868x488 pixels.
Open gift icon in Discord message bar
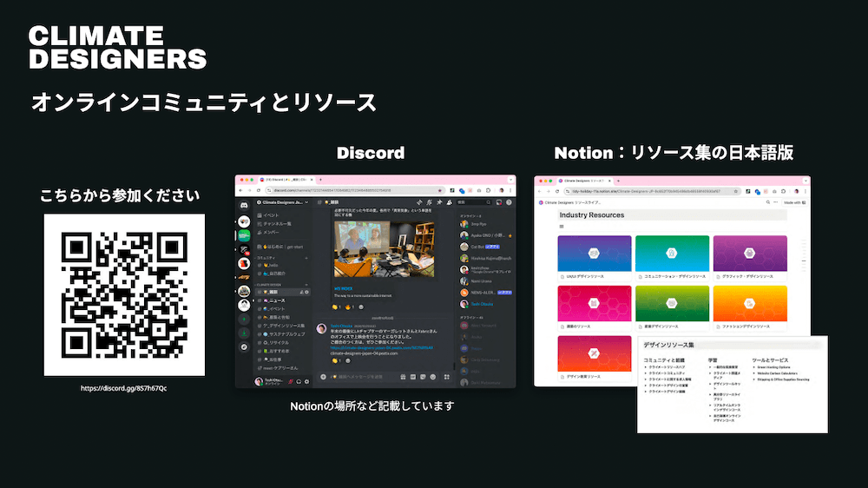[403, 377]
